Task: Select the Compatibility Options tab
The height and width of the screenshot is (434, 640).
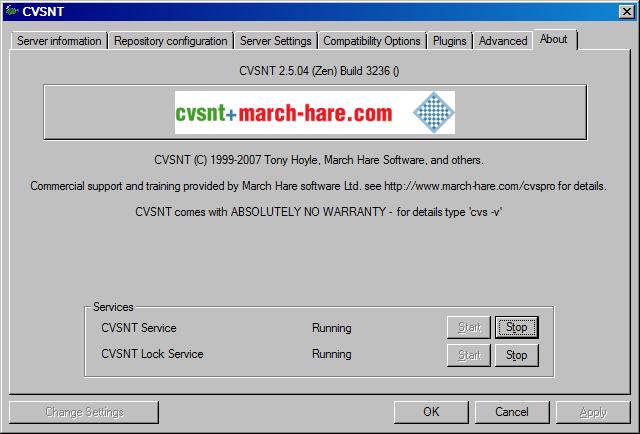Action: [x=371, y=41]
